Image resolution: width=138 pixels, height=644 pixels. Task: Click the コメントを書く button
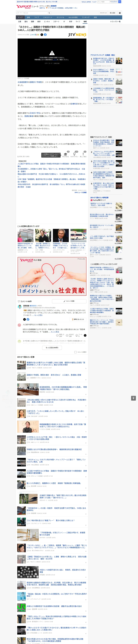point(69,301)
